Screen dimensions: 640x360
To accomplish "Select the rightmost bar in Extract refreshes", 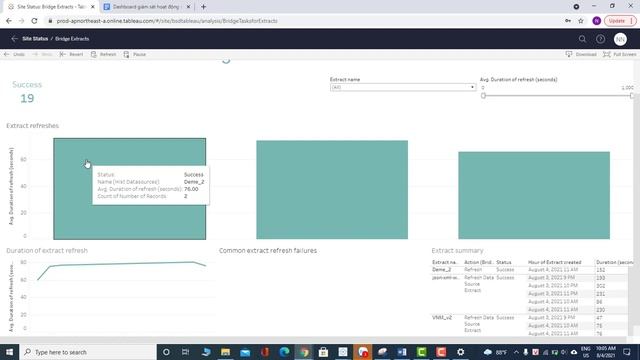I will click(x=534, y=196).
